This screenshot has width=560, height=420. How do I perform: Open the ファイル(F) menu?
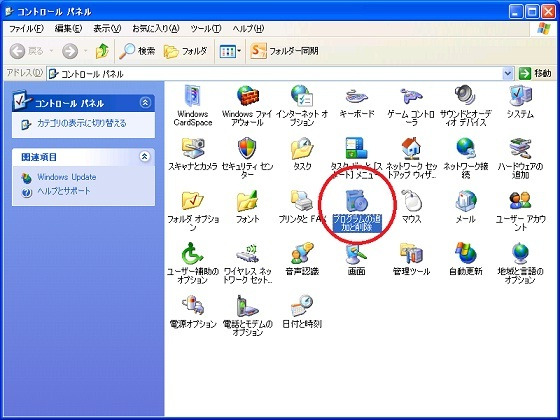click(26, 28)
